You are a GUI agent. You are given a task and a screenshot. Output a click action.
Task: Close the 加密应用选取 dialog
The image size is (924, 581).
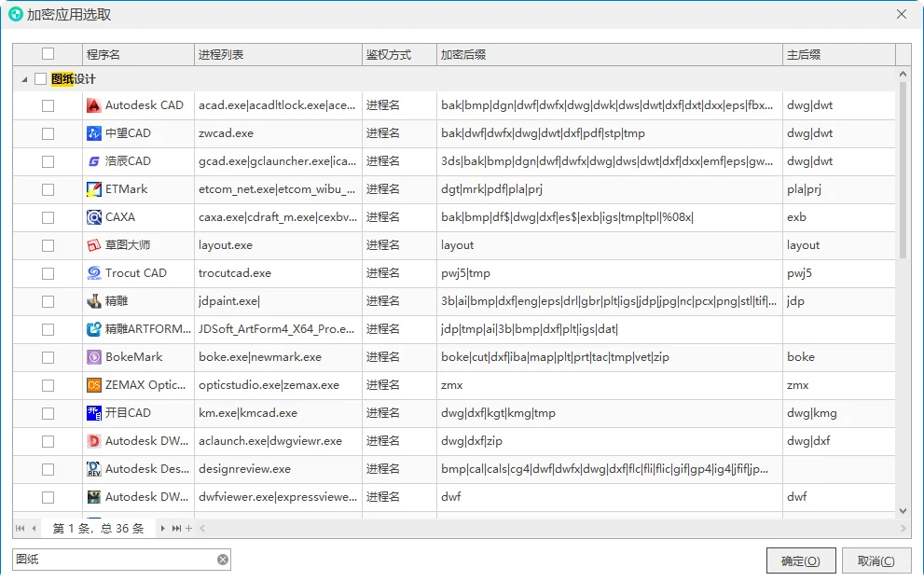pos(902,14)
